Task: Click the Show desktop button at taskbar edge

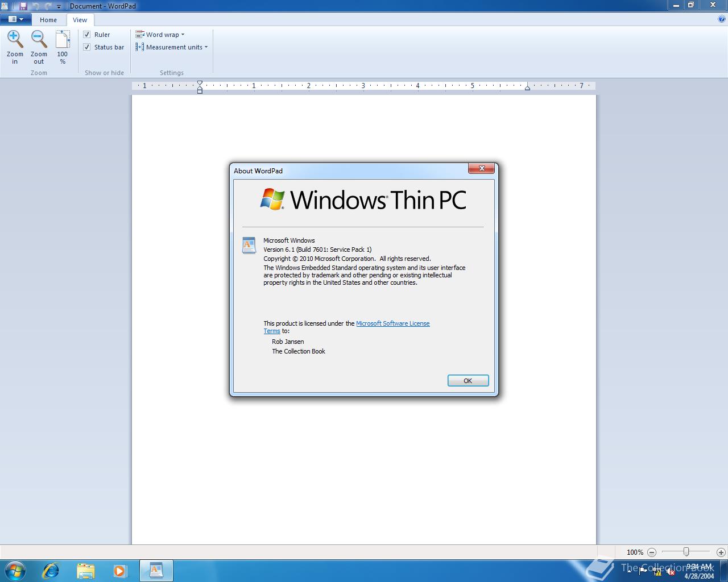Action: 724,571
